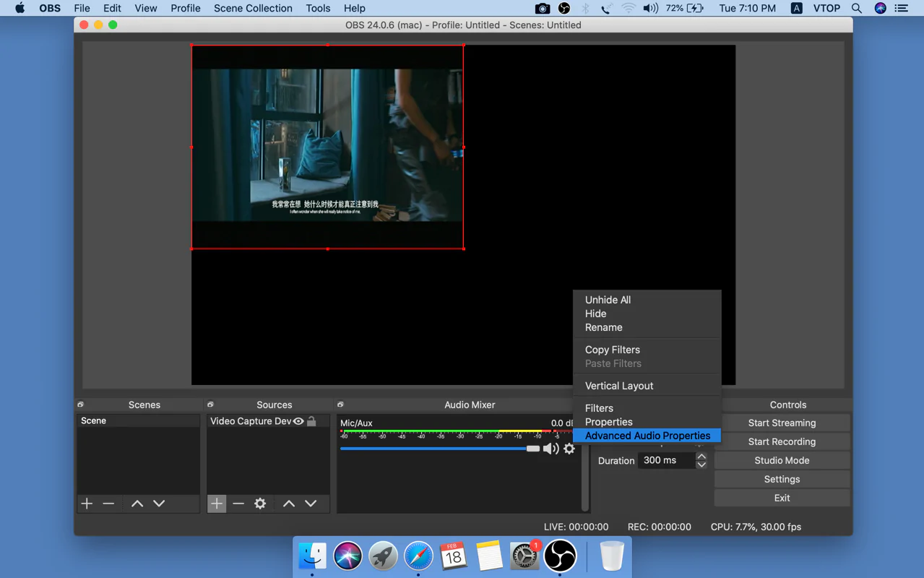Viewport: 924px width, 578px height.
Task: Decrease Duration value with down stepper
Action: coord(701,465)
